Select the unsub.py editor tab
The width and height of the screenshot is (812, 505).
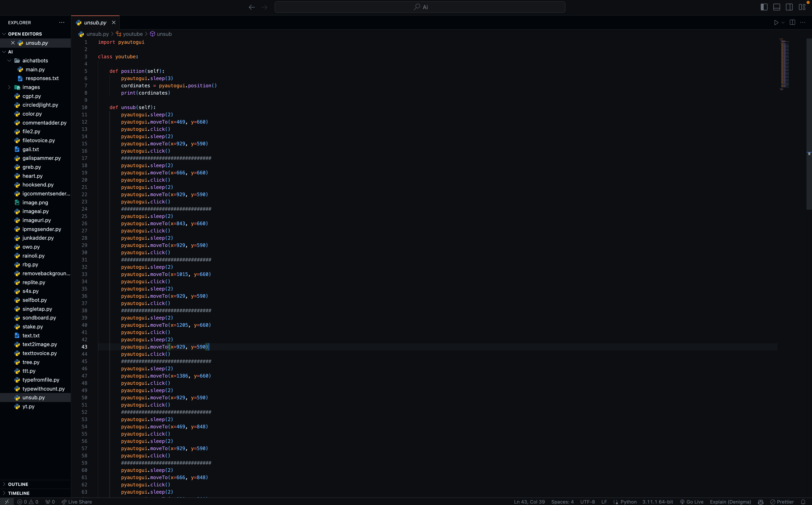pos(95,22)
